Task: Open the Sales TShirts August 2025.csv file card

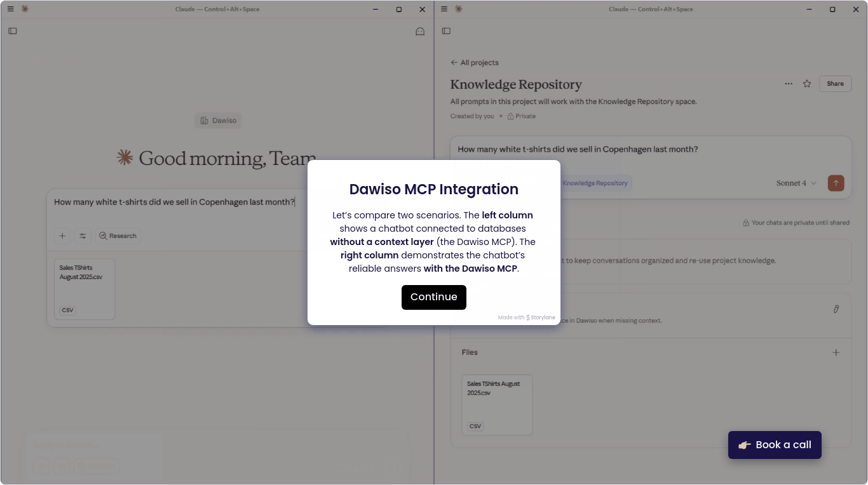Action: pyautogui.click(x=497, y=404)
